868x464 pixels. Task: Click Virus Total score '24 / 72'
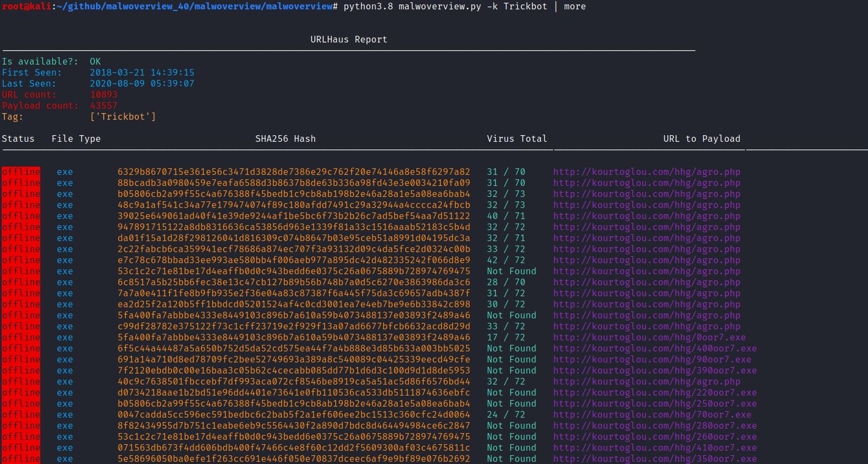(x=506, y=415)
